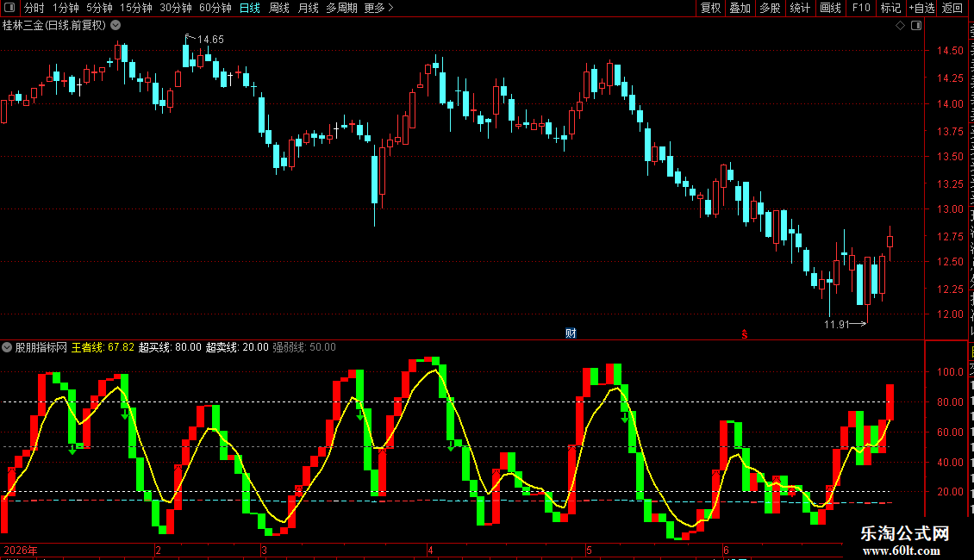Click the latest red candlestick on chart
The width and height of the screenshot is (974, 560).
click(x=890, y=241)
